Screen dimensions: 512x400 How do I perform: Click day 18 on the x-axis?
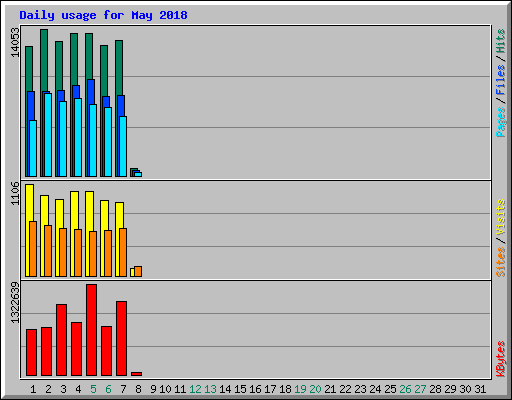285,389
